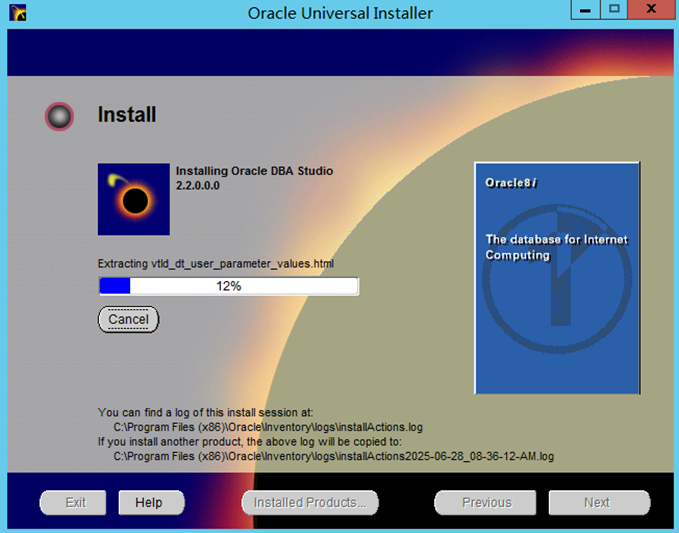The width and height of the screenshot is (679, 533).
Task: Click the 'Oracle8i' banner heading
Action: (511, 183)
